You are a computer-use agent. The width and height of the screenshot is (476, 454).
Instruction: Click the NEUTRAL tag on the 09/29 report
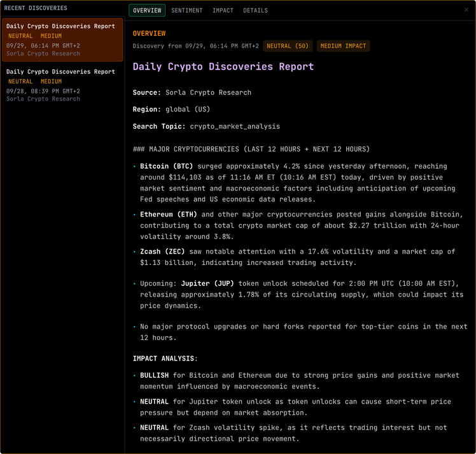[x=20, y=36]
